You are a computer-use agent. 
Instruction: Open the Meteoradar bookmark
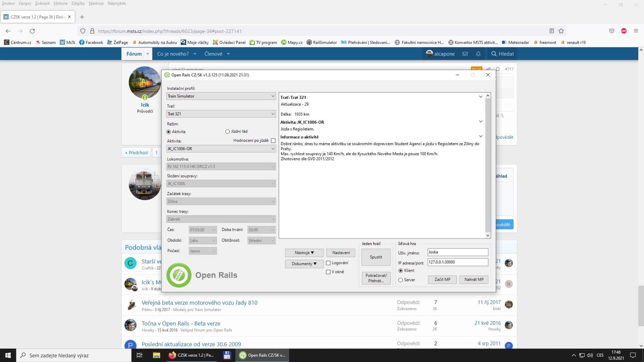(x=515, y=42)
